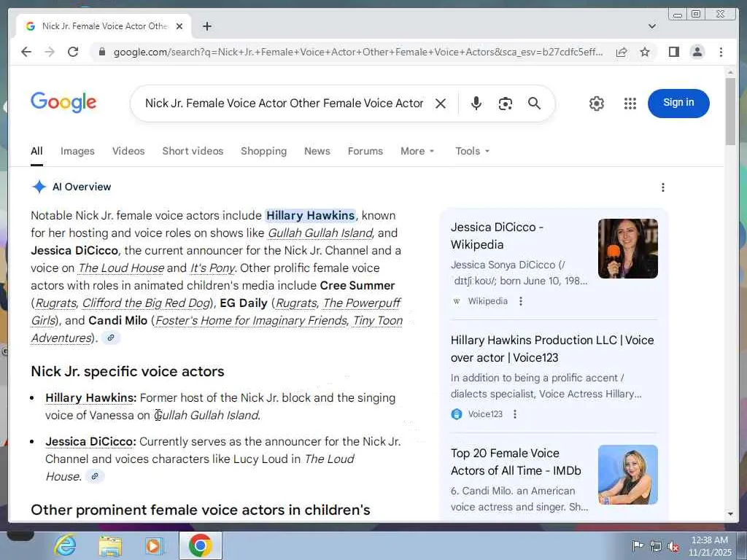Screen dimensions: 747x560
Task: Click the Voice123 source favicon
Action: coord(457,414)
